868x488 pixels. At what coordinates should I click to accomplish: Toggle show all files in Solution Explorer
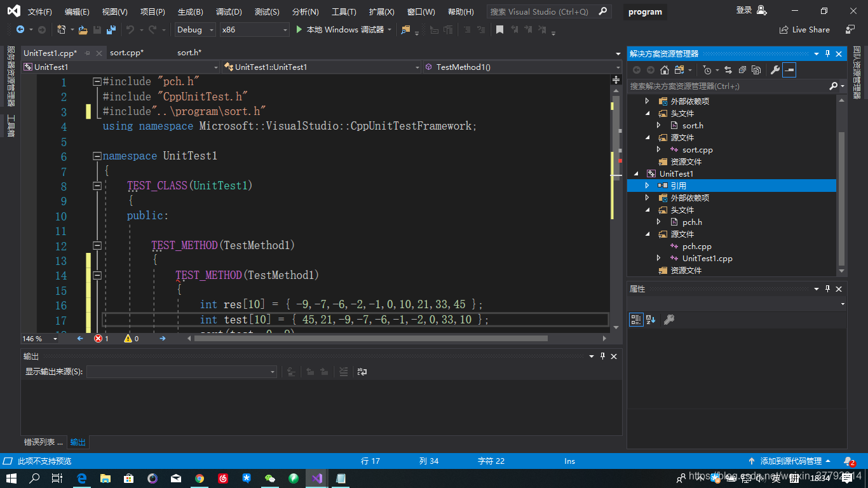tap(756, 70)
